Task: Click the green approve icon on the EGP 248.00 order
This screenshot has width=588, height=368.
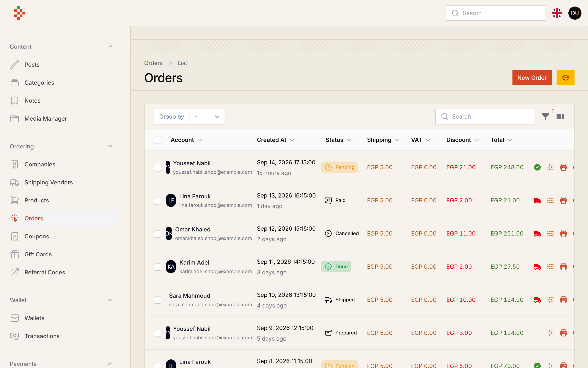Action: [537, 167]
